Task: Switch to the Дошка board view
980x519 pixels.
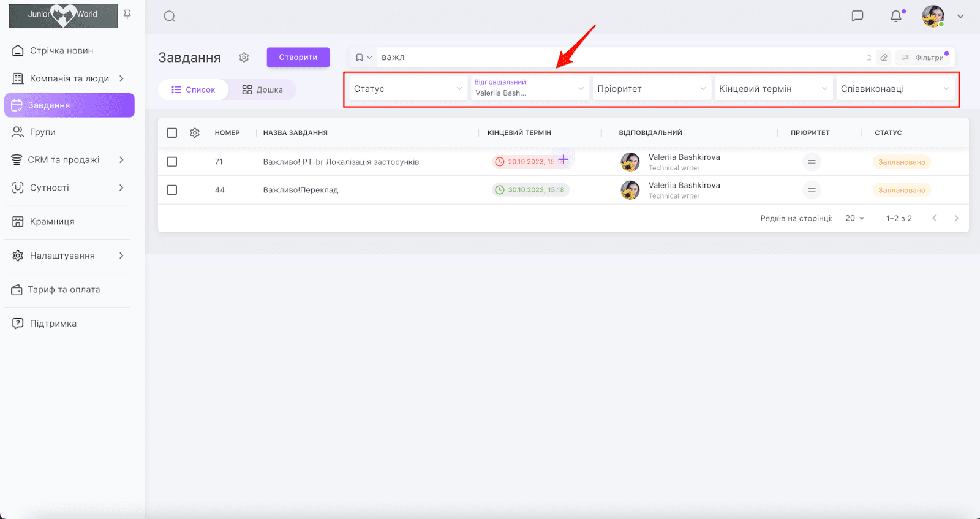Action: pyautogui.click(x=262, y=89)
